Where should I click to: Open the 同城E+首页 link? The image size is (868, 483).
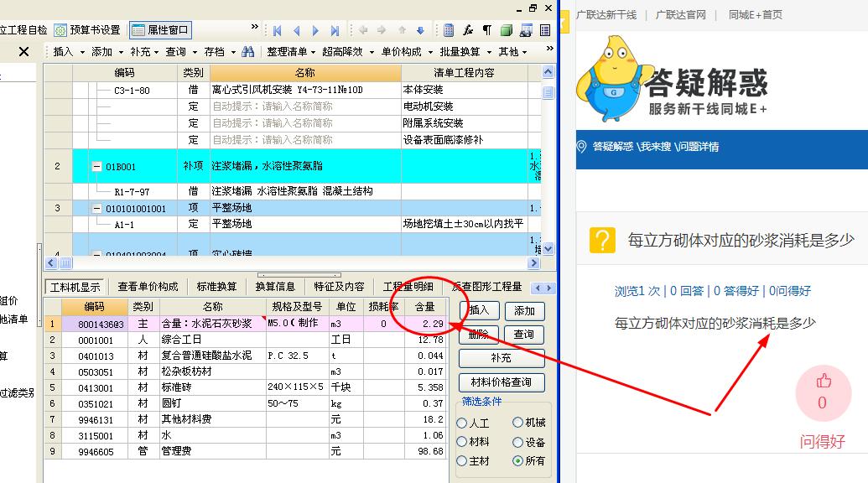coord(755,15)
